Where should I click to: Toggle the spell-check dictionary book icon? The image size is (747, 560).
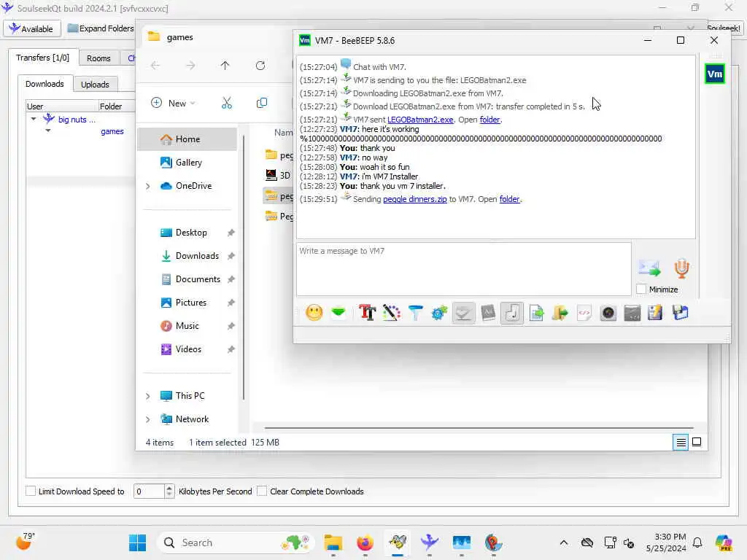coord(488,313)
